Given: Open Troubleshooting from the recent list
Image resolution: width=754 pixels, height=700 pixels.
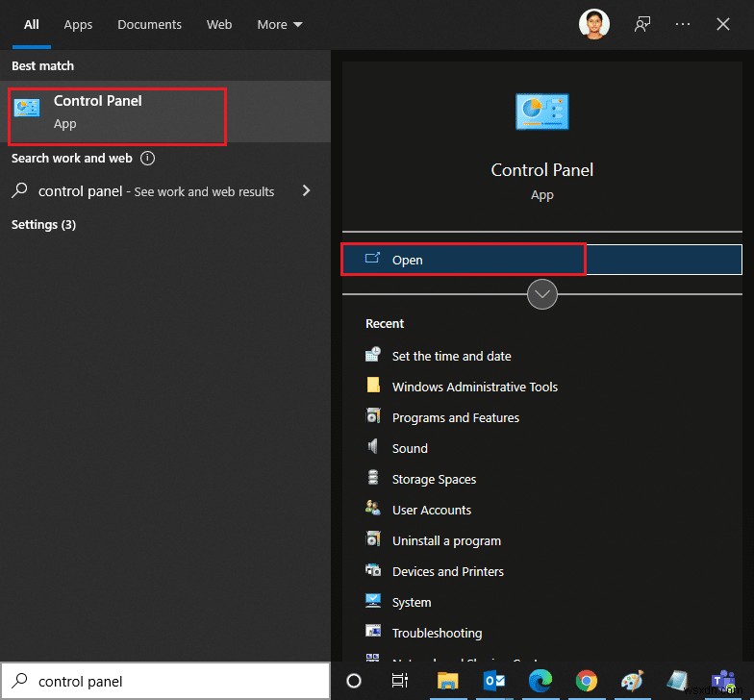Looking at the screenshot, I should point(437,633).
